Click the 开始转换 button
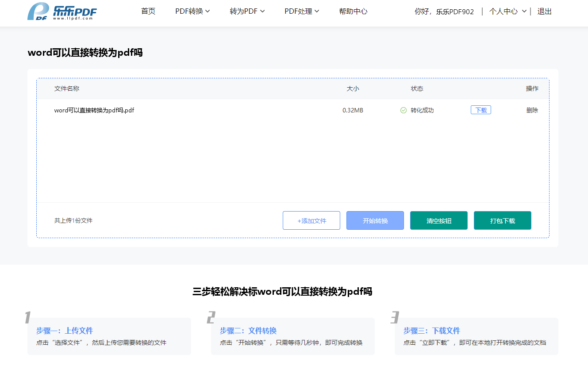588x374 pixels. 375,220
